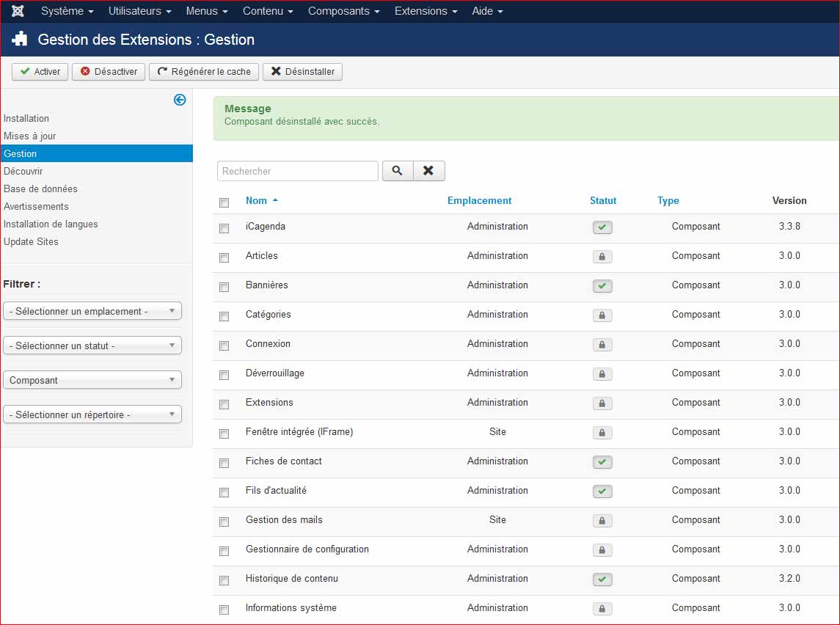Disable Bannières via its status checkmark

[x=602, y=286]
